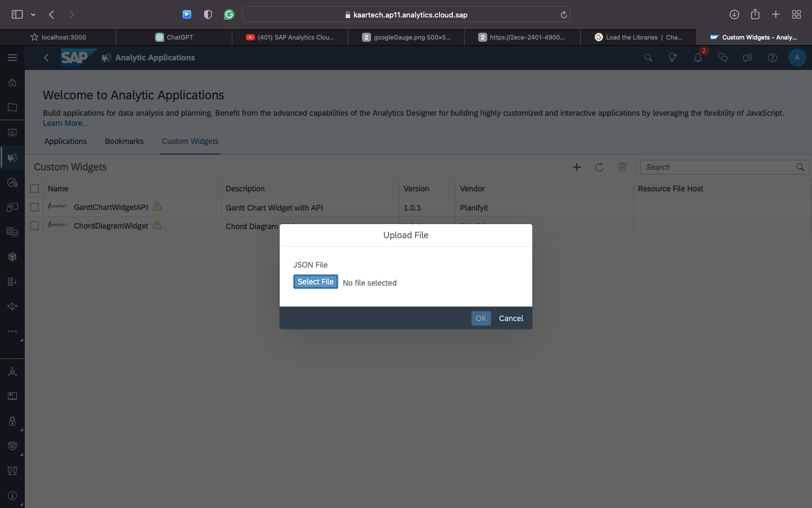Viewport: 812px width, 508px height.
Task: Switch to the Applications tab
Action: pyautogui.click(x=65, y=142)
